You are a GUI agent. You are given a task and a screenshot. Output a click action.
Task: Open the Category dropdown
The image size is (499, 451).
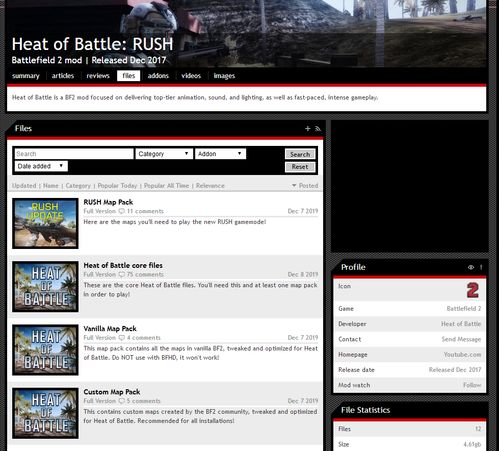coord(164,154)
